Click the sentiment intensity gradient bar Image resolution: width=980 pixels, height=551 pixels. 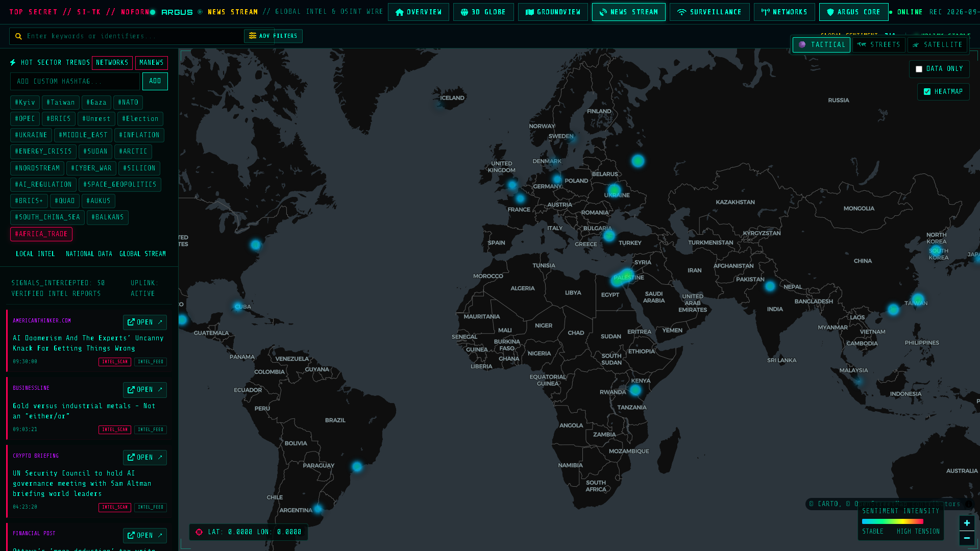tap(893, 521)
